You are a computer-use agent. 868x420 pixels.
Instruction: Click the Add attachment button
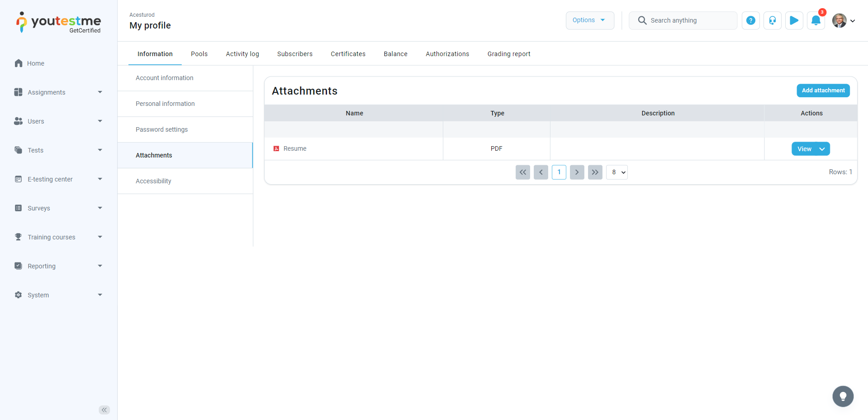click(823, 91)
